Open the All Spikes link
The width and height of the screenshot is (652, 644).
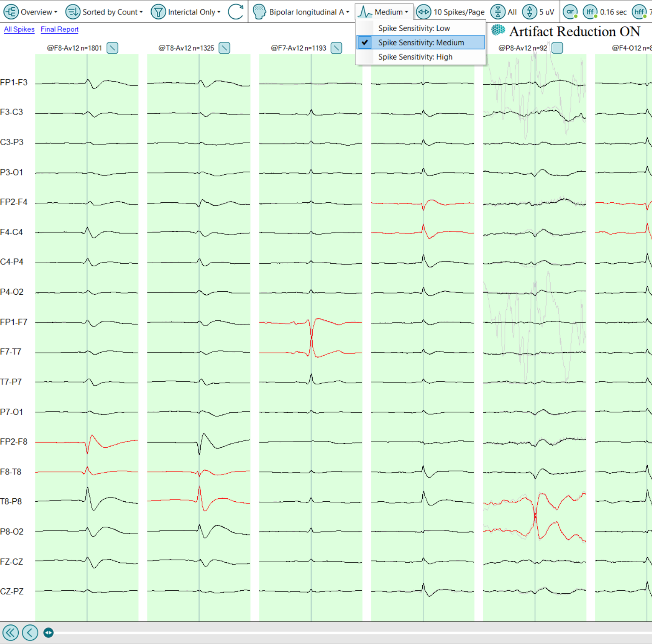19,29
